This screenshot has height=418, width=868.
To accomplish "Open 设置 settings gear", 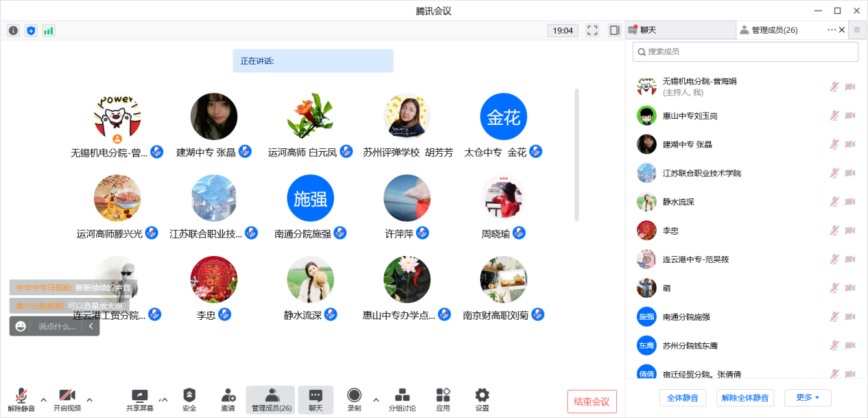I will [x=482, y=399].
